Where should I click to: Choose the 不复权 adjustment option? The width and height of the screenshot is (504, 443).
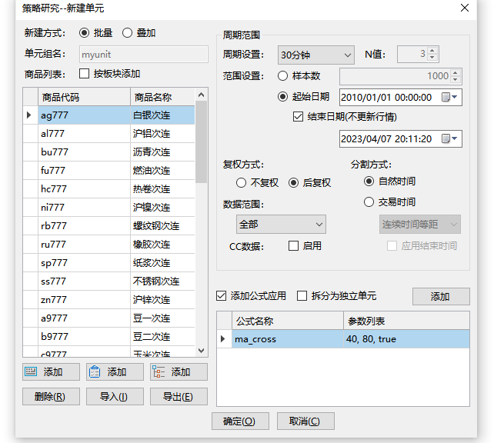(242, 183)
